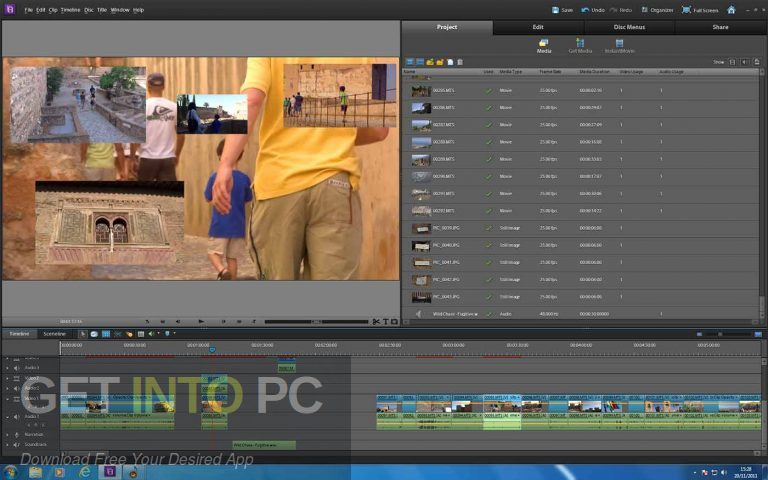Screen dimensions: 768x480
Task: Expand the Soundtrack track
Action: [x=7, y=445]
